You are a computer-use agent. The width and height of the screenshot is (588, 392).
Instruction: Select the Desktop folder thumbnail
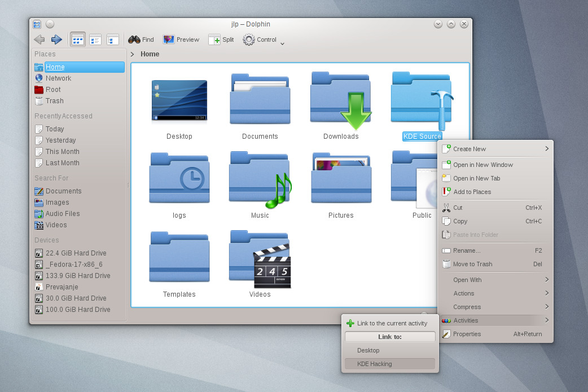pyautogui.click(x=179, y=100)
